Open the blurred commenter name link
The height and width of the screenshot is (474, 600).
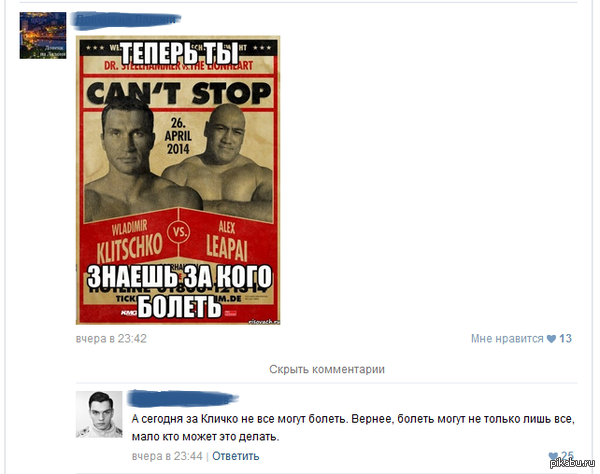[x=183, y=398]
